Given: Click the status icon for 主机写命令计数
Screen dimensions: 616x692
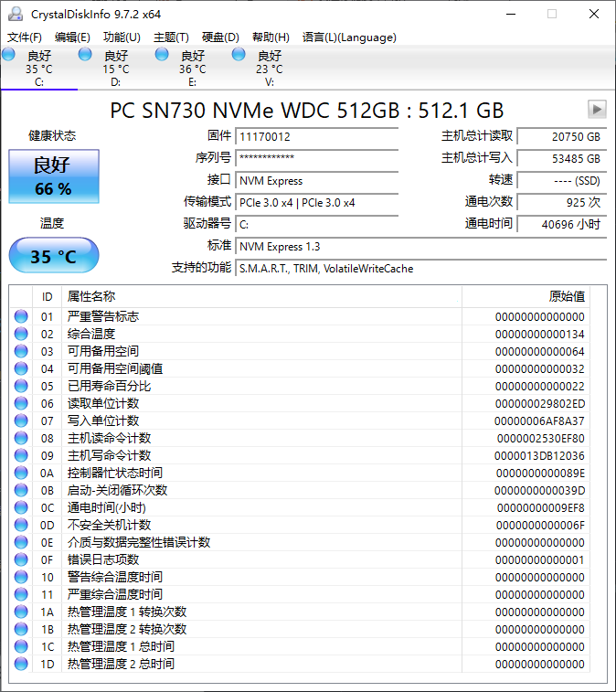Looking at the screenshot, I should pos(21,455).
